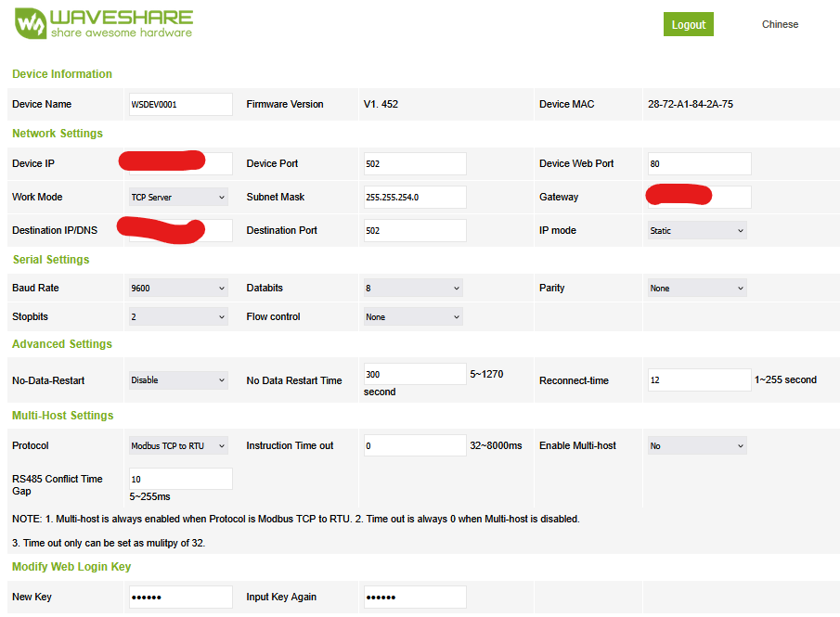
Task: Switch language to Chinese
Action: pyautogui.click(x=780, y=25)
